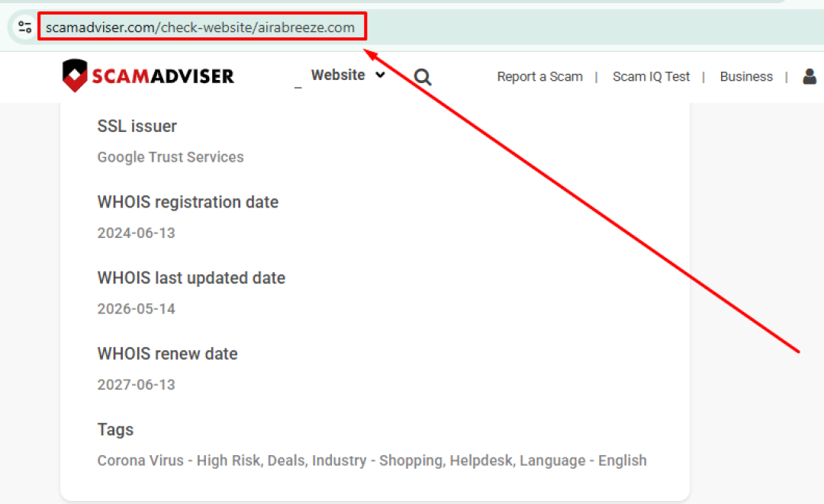Screen dimensions: 824x504
Task: Click the Corona Virus - High Risk tag
Action: tap(179, 461)
